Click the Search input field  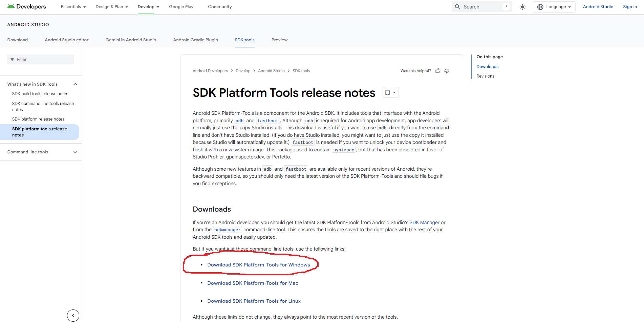482,7
